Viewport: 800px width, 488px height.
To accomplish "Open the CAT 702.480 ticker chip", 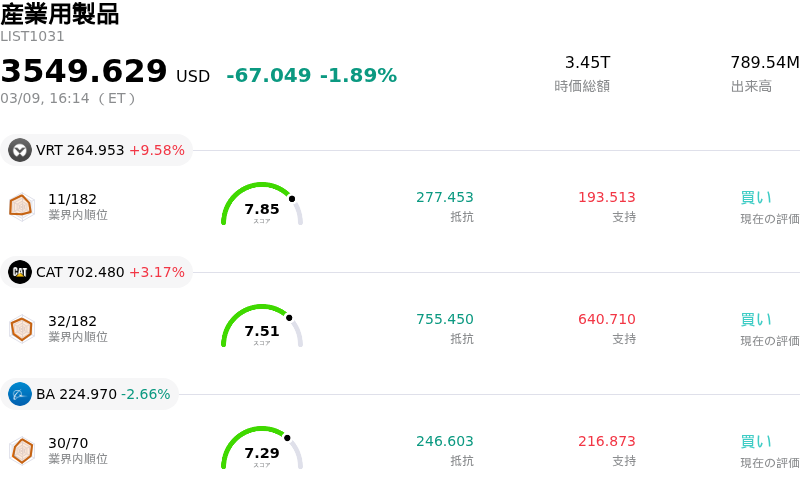I will (x=97, y=272).
